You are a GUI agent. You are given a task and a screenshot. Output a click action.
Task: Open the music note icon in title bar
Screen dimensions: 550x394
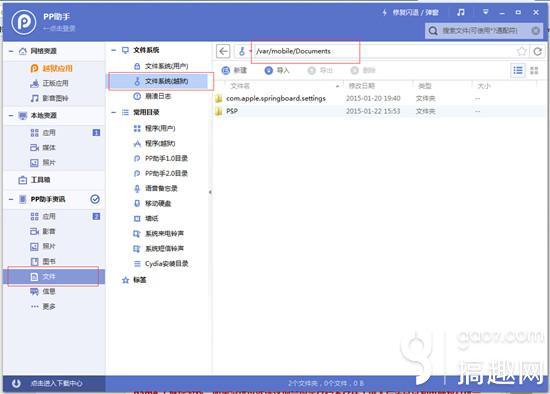[461, 13]
